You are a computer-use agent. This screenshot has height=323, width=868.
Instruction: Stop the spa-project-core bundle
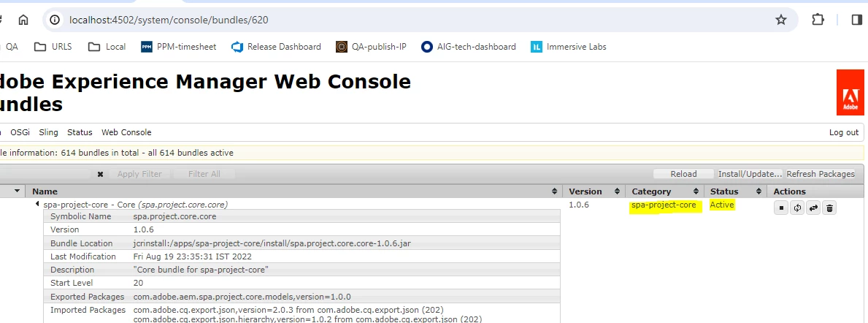click(x=781, y=208)
